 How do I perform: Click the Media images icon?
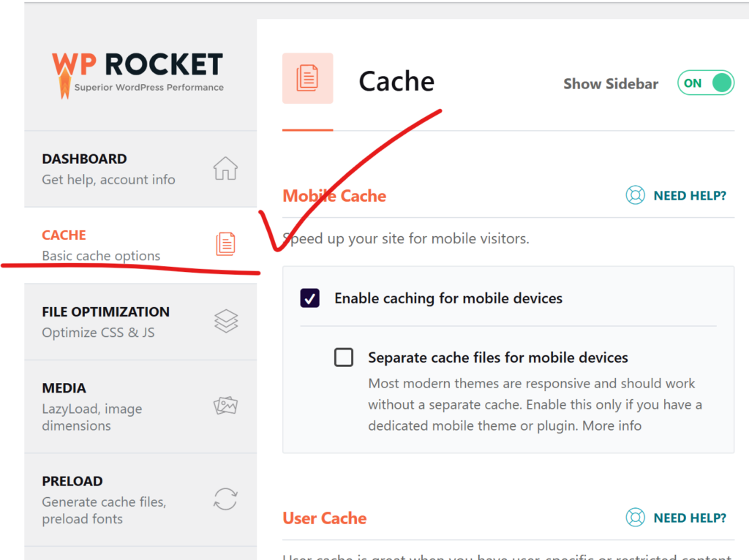pos(225,405)
